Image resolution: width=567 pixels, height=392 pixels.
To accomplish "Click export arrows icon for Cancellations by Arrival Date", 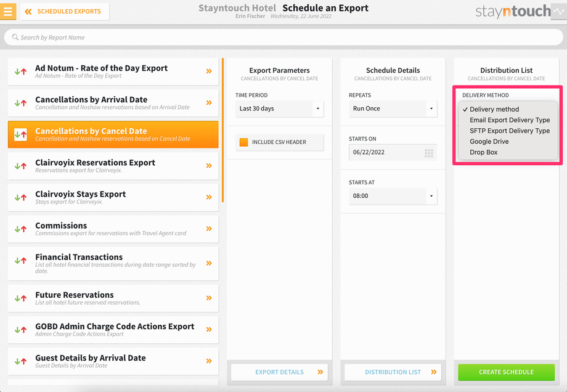I will pyautogui.click(x=20, y=103).
